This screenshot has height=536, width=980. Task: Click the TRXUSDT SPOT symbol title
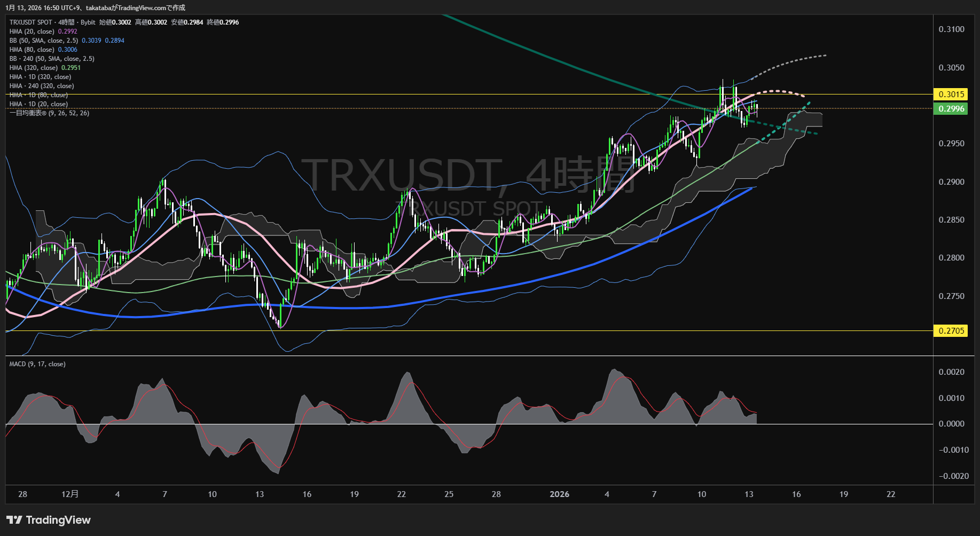point(30,22)
